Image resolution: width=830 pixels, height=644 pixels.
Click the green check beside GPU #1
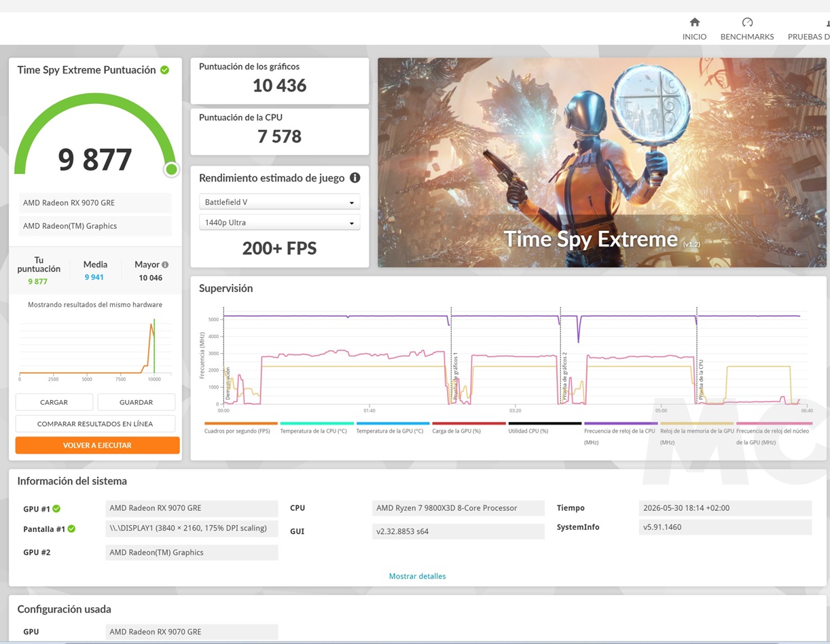56,508
